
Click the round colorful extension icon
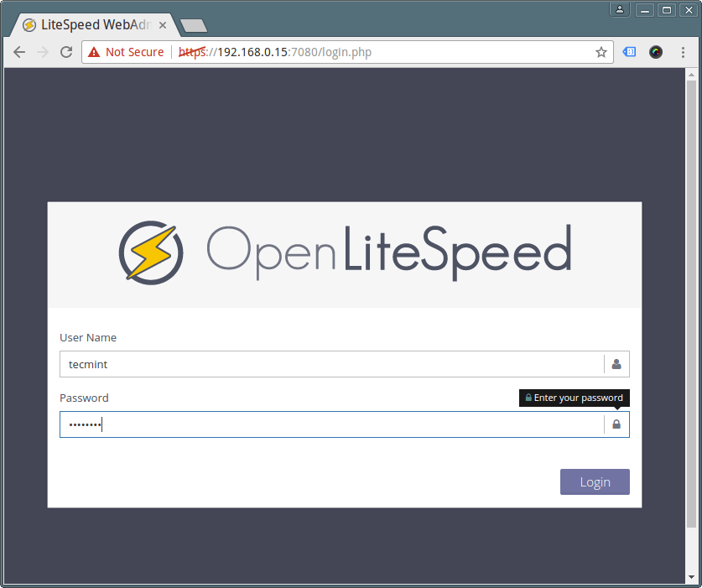[656, 52]
